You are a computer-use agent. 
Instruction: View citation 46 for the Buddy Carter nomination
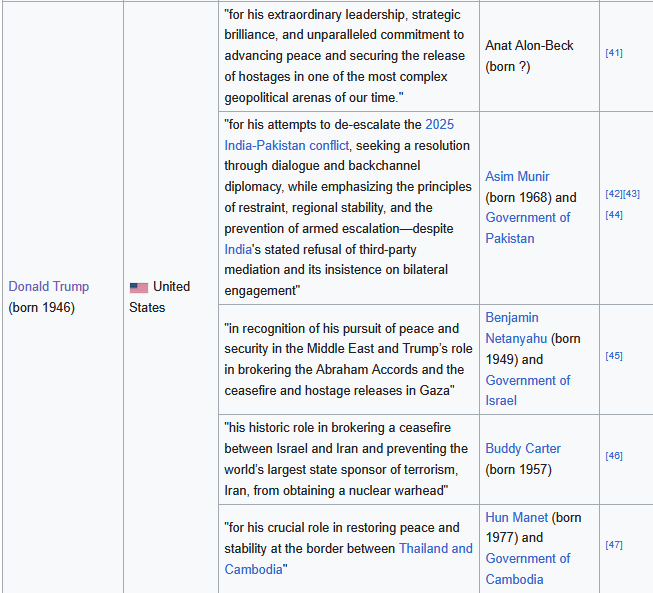click(614, 455)
